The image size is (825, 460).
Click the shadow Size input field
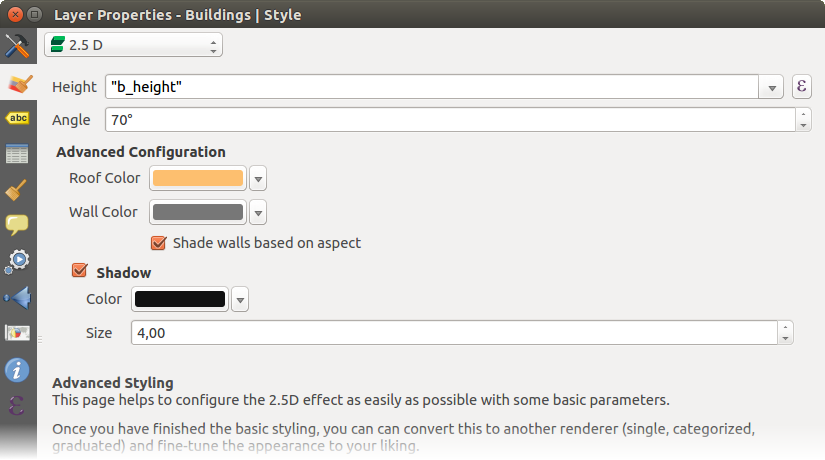(455, 333)
